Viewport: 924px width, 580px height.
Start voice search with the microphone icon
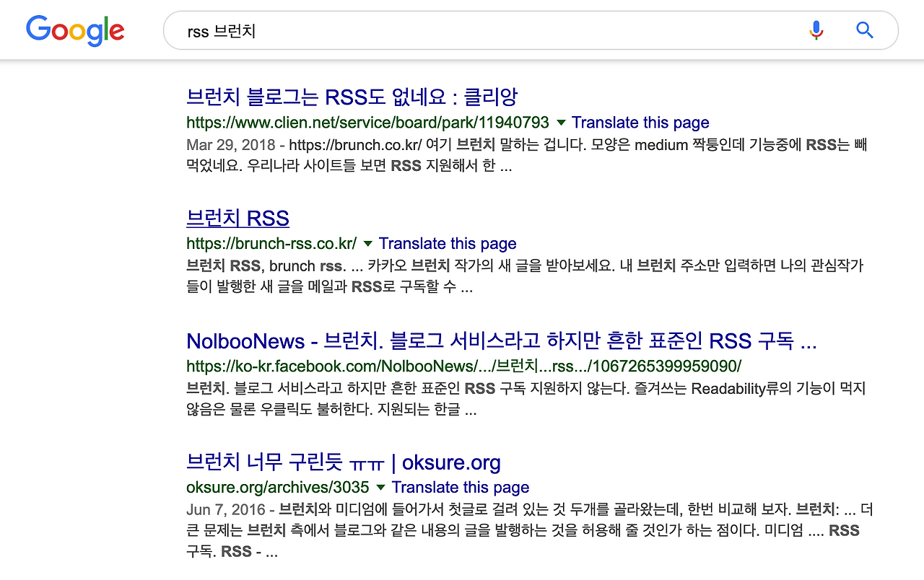tap(816, 30)
